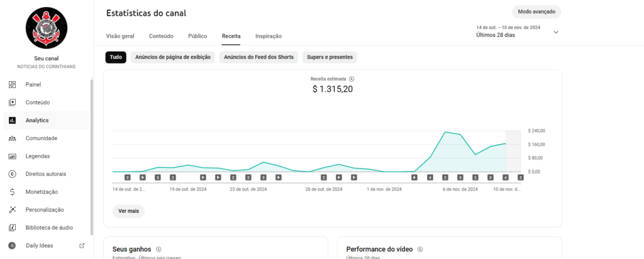The width and height of the screenshot is (644, 259).
Task: Click the 28 de out. de 2024 date label
Action: coord(324,190)
